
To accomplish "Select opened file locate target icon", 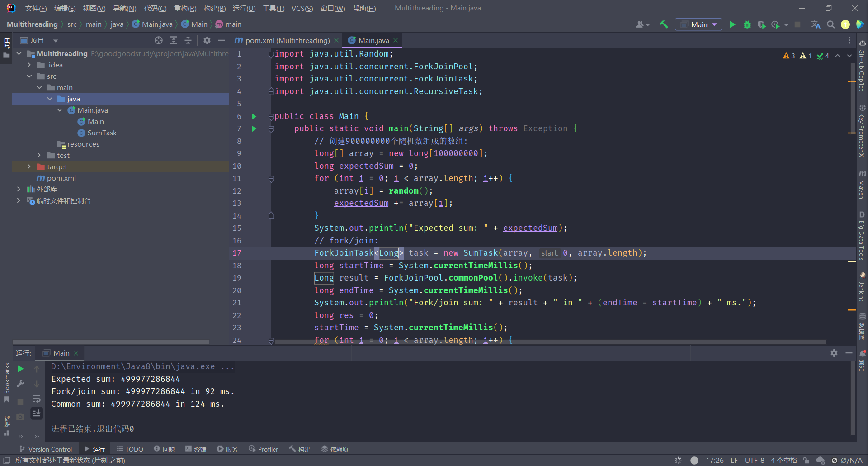I will [x=159, y=40].
